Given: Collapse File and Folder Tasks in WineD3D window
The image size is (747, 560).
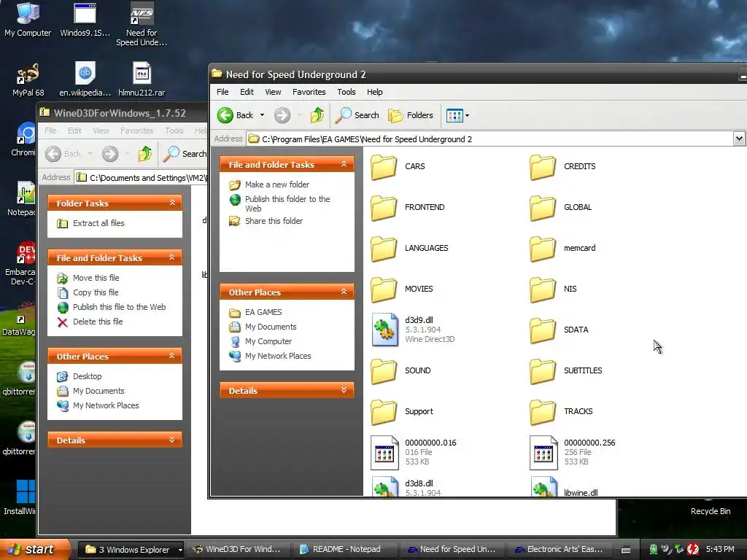Looking at the screenshot, I should click(x=172, y=257).
